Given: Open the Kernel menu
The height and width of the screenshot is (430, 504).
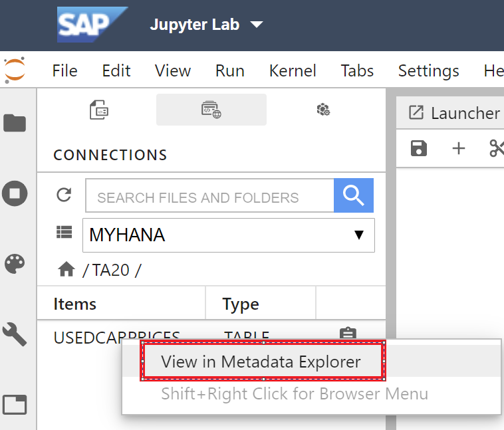Looking at the screenshot, I should [293, 70].
